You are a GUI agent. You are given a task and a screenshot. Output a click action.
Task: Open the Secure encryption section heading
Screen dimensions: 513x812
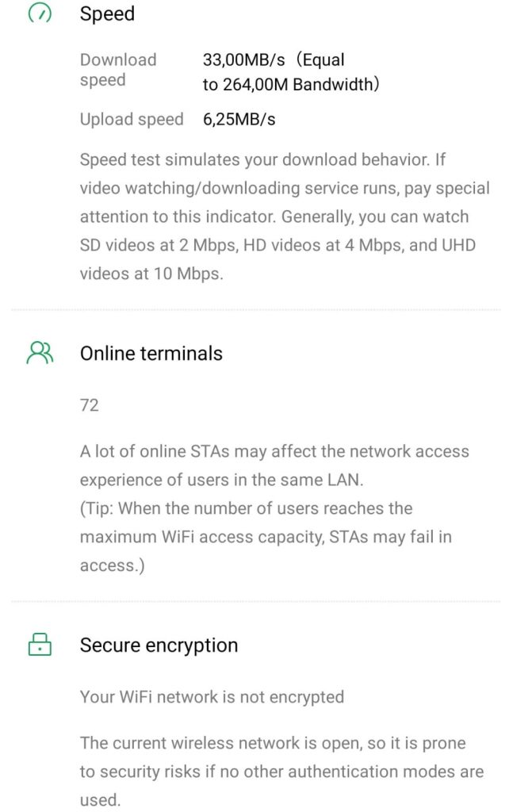tap(159, 645)
